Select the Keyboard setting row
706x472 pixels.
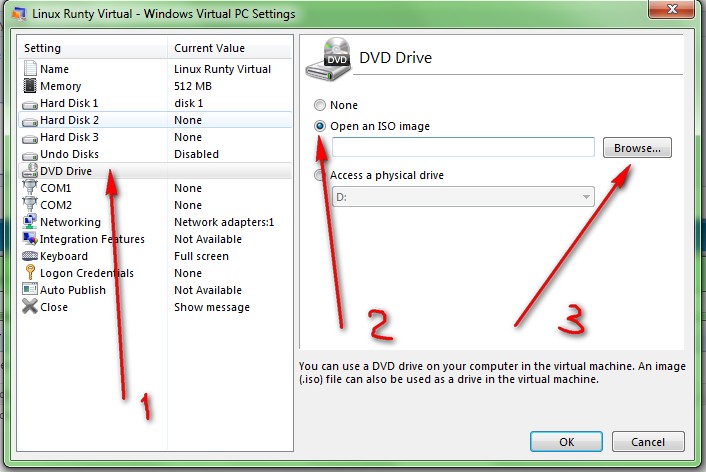(x=155, y=256)
